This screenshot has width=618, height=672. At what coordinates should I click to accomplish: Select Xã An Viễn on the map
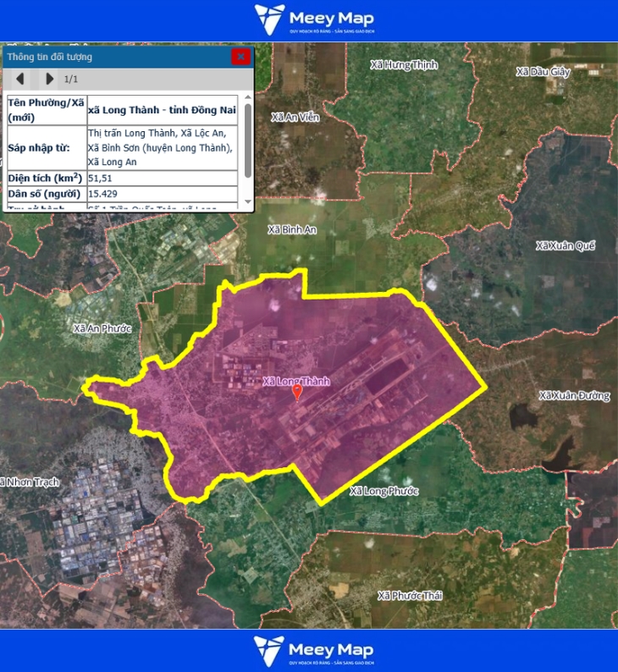295,117
